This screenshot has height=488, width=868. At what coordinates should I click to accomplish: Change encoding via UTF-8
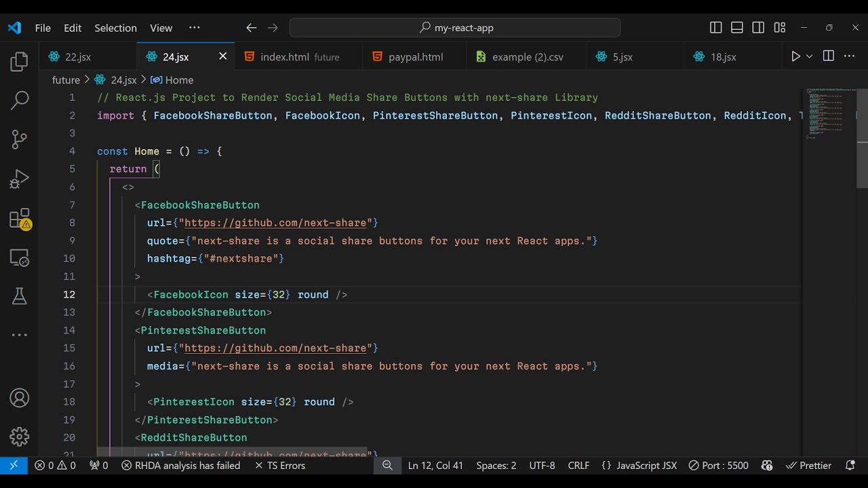click(542, 466)
